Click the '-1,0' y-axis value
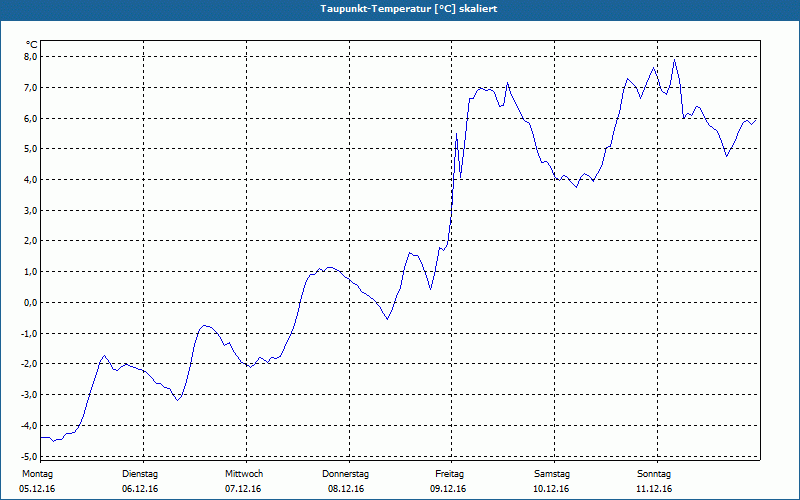800x500 pixels. pyautogui.click(x=29, y=333)
